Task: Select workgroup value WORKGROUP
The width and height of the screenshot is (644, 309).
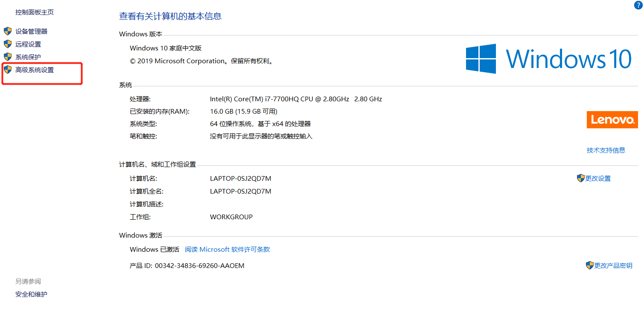Action: pos(231,217)
